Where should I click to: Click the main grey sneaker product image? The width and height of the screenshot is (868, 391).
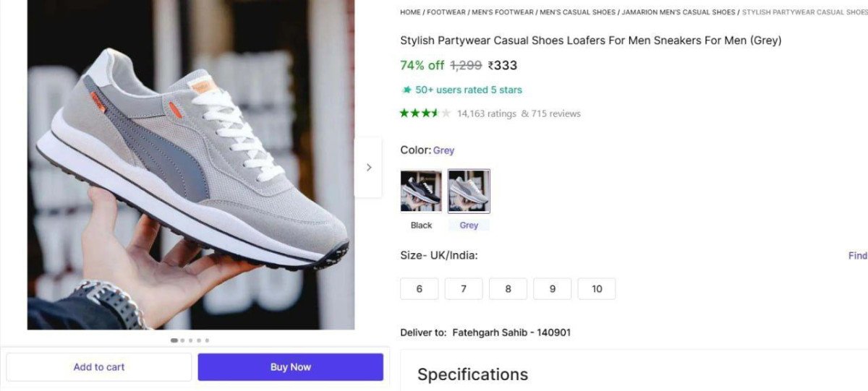tap(191, 165)
